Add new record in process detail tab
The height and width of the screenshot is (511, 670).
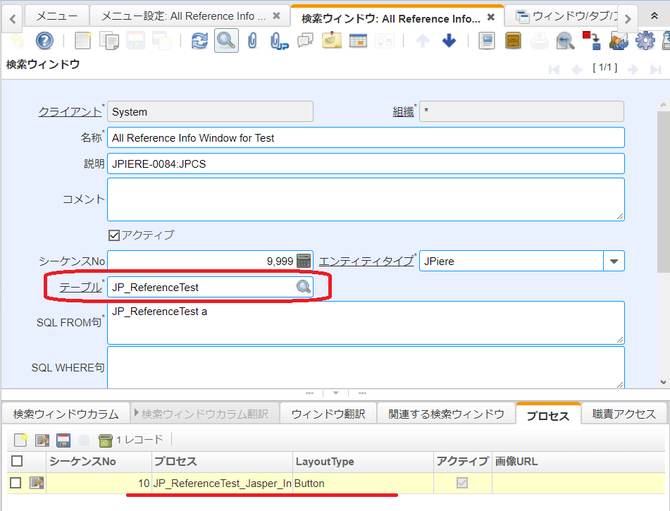(21, 440)
